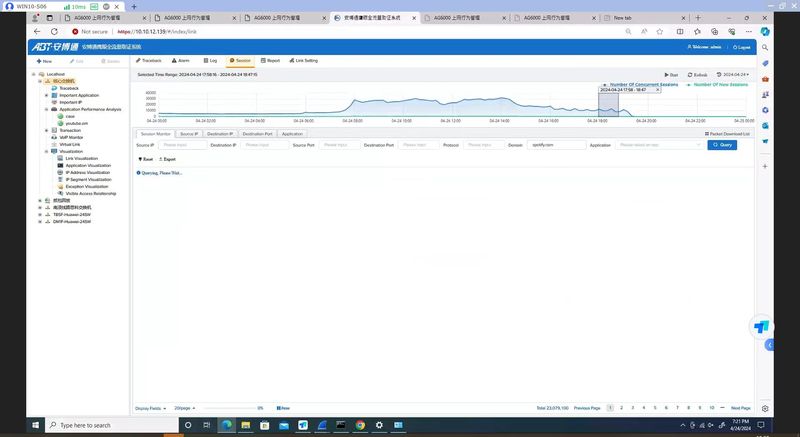This screenshot has height=437, width=800.
Task: Click the Next Page link
Action: click(x=740, y=408)
